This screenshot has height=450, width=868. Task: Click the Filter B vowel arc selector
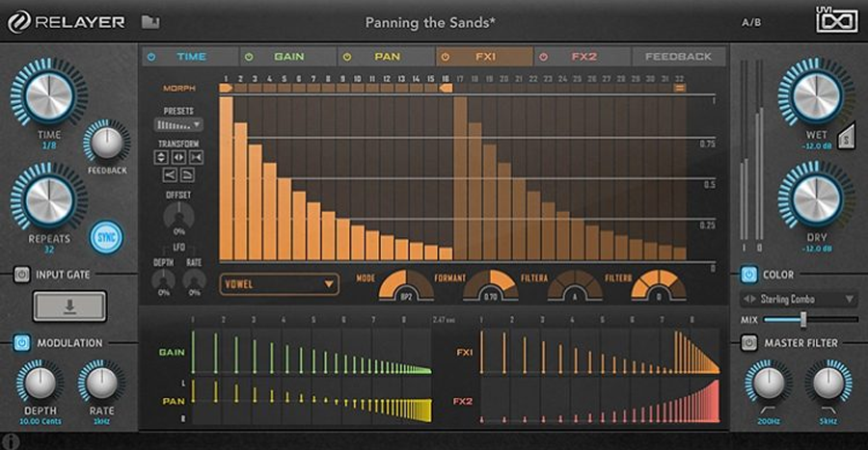(x=659, y=285)
